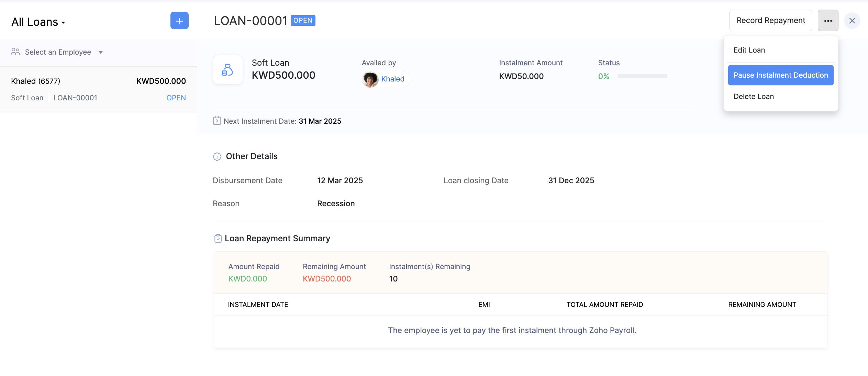Click Khaled's avatar photo
This screenshot has height=376, width=868.
[370, 79]
